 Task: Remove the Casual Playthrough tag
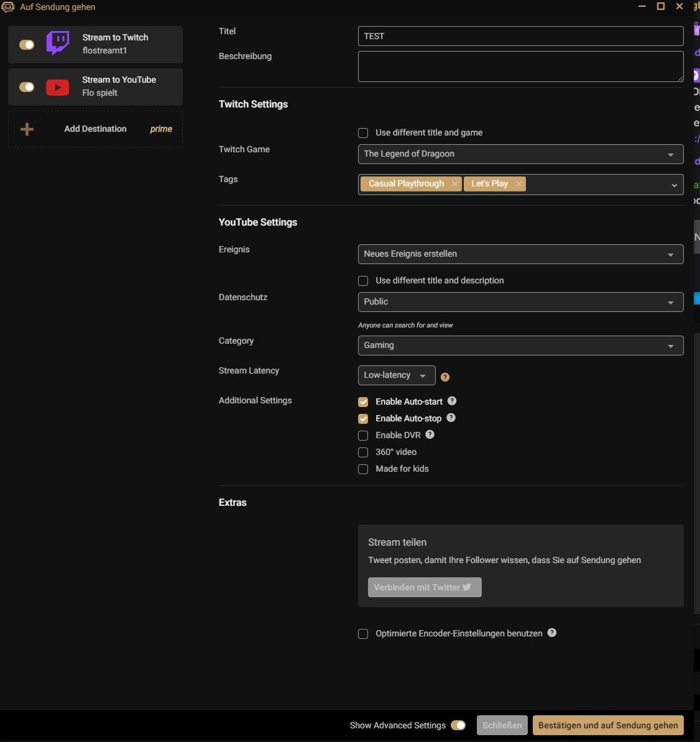454,184
